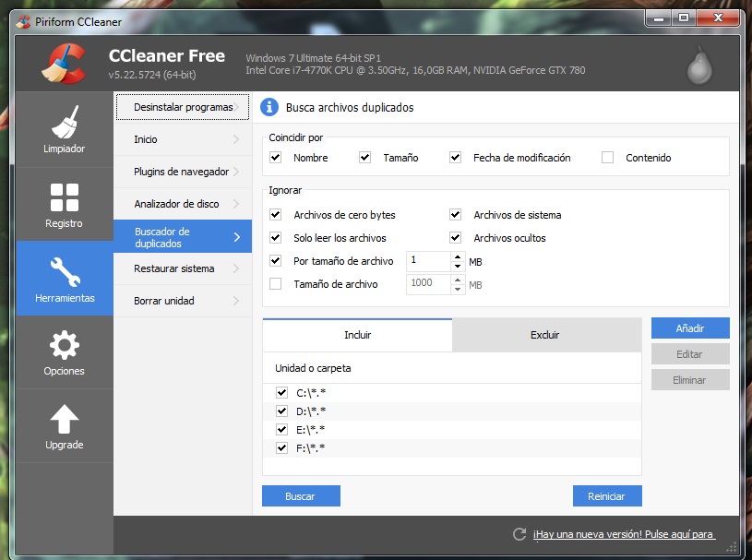The height and width of the screenshot is (560, 752).
Task: Open Restaurar sistema
Action: (183, 268)
